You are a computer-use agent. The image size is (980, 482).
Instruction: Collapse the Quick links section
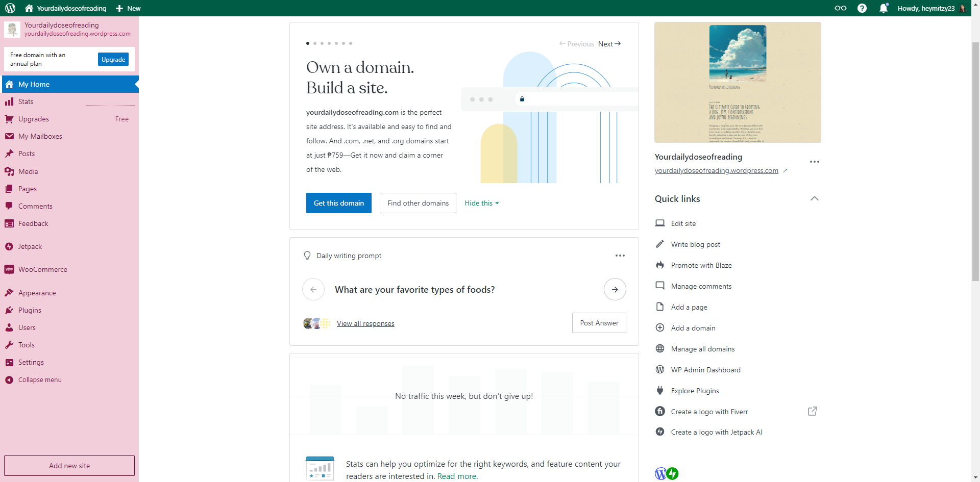pos(814,198)
